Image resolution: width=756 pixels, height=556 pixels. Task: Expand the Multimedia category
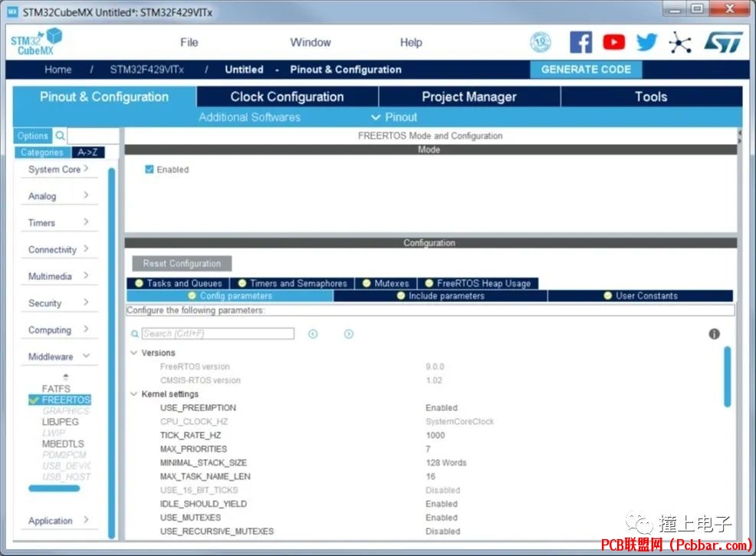click(x=59, y=276)
